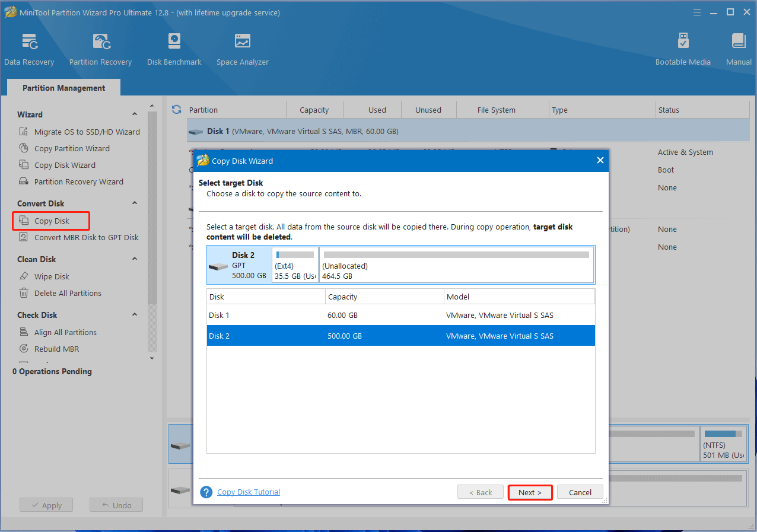Click the Disk 2 GPT 500.00 GB tile

coord(239,265)
